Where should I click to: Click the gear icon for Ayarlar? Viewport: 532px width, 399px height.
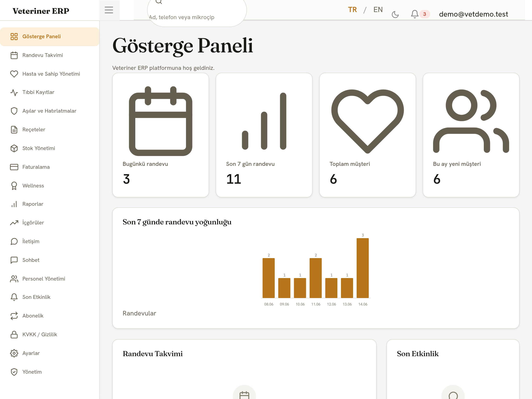[14, 353]
